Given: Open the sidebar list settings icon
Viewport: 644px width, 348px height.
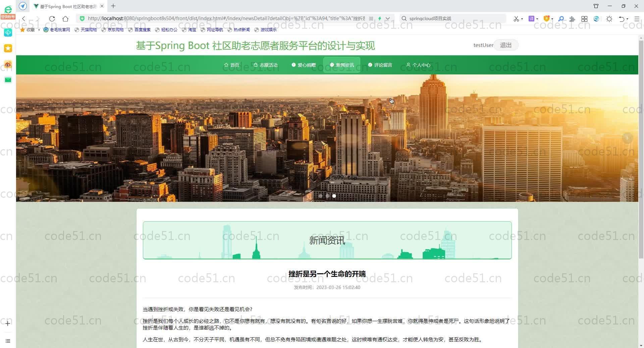Looking at the screenshot, I should click(x=8, y=341).
